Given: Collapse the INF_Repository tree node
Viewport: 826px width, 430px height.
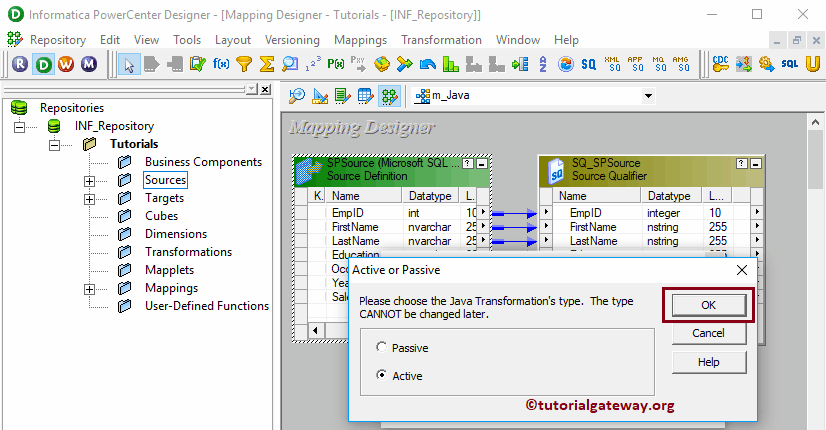Looking at the screenshot, I should pos(19,126).
